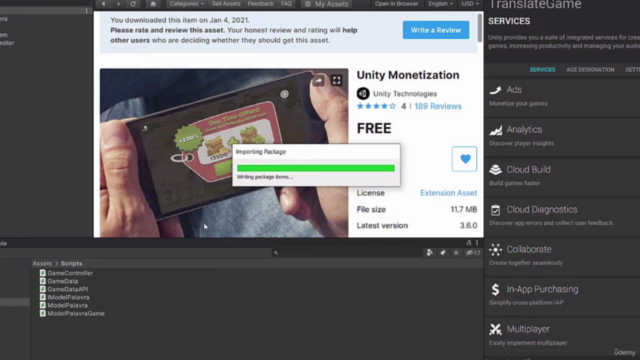Click Unity Technologies publisher logo
640x360 pixels.
[363, 93]
